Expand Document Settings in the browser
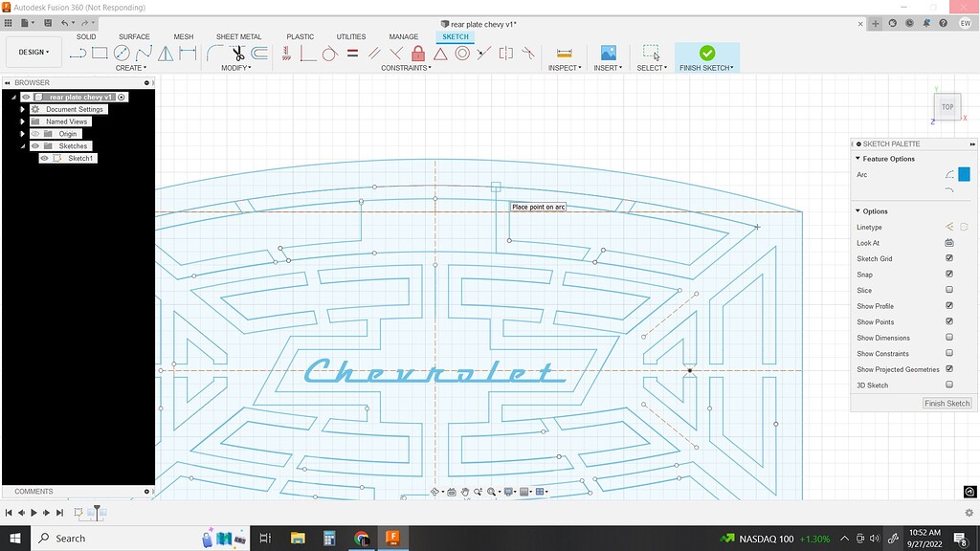 [x=24, y=109]
